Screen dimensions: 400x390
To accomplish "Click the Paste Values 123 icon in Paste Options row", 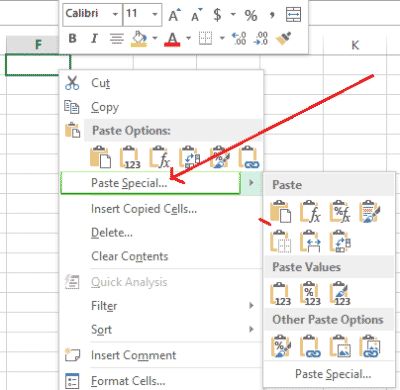I will pyautogui.click(x=130, y=157).
